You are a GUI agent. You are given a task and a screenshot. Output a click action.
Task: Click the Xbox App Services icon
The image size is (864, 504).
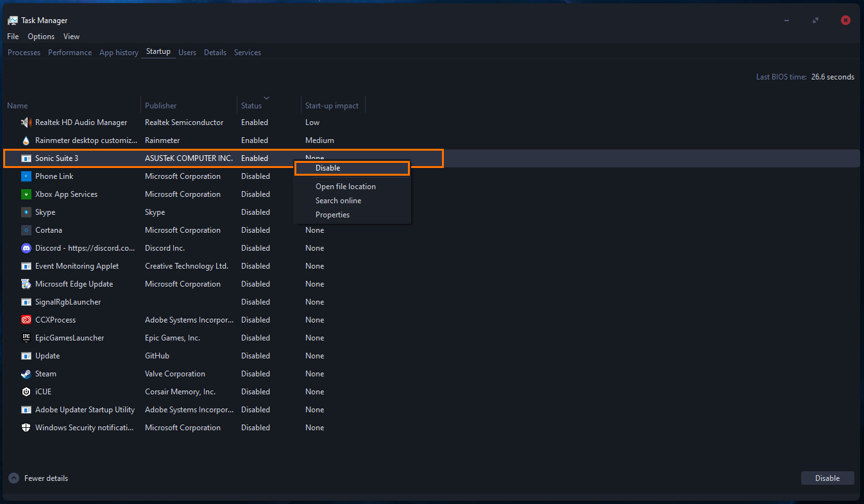(26, 194)
